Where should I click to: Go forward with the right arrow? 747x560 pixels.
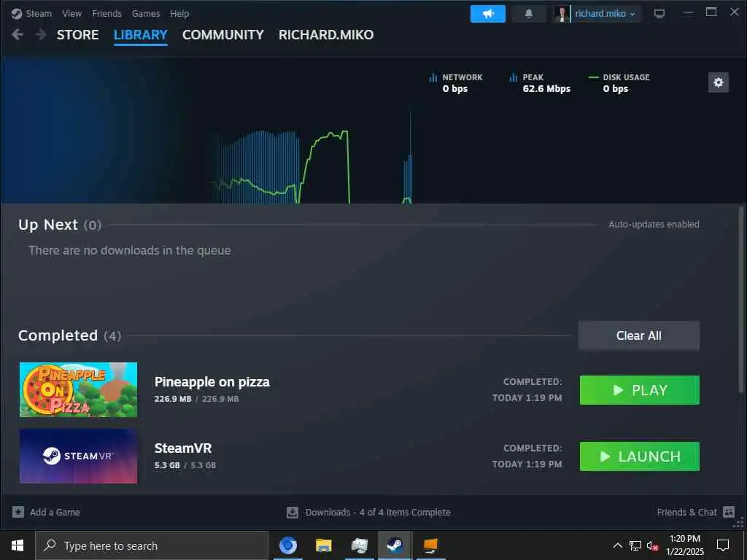point(41,34)
